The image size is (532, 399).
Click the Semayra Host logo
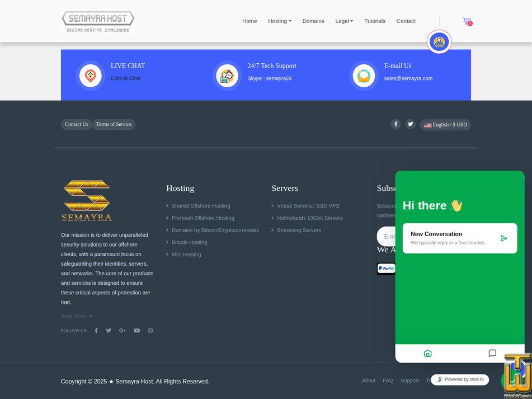tap(98, 21)
